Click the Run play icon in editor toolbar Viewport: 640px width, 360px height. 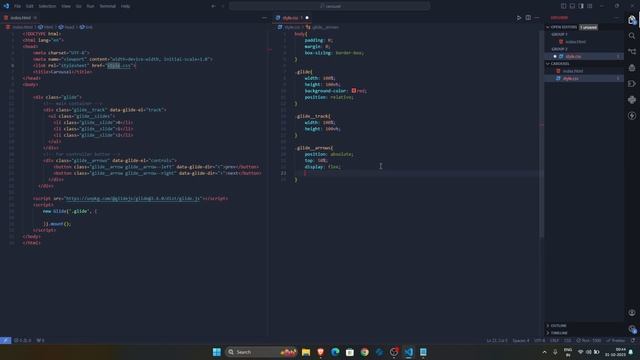click(519, 18)
